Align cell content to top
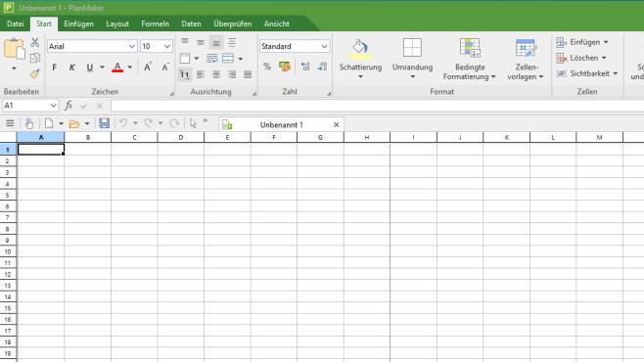The height and width of the screenshot is (362, 644). coord(185,42)
